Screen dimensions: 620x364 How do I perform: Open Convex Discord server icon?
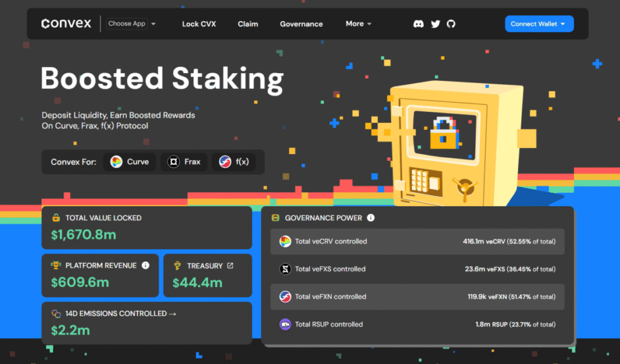pyautogui.click(x=418, y=24)
